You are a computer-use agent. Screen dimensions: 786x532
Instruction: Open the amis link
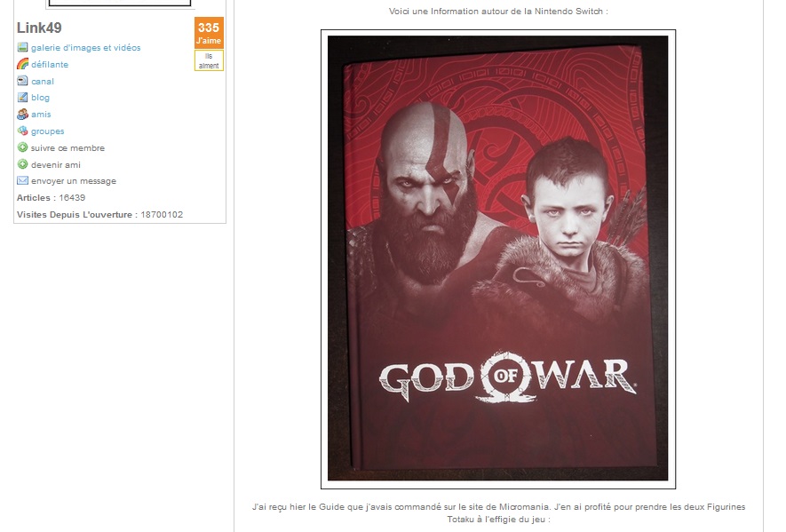(x=41, y=115)
